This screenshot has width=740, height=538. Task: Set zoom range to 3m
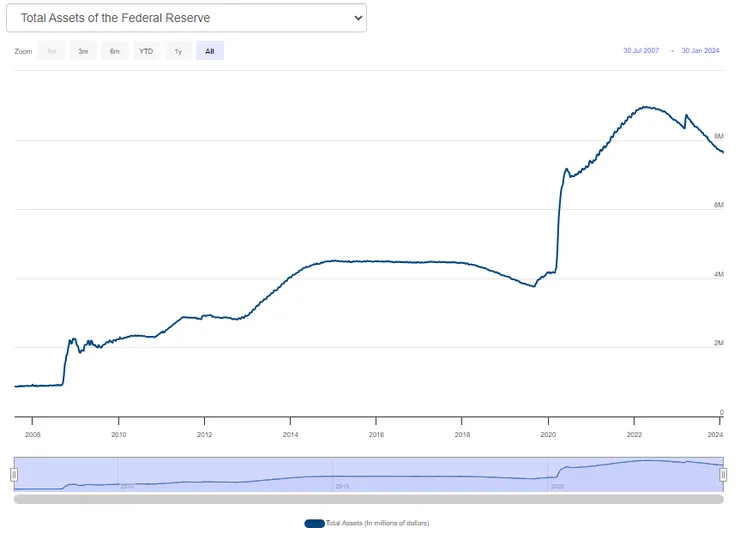83,51
